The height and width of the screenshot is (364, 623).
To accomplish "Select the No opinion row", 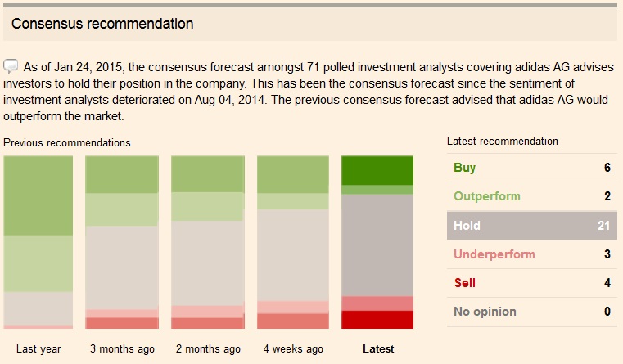I will [x=532, y=312].
